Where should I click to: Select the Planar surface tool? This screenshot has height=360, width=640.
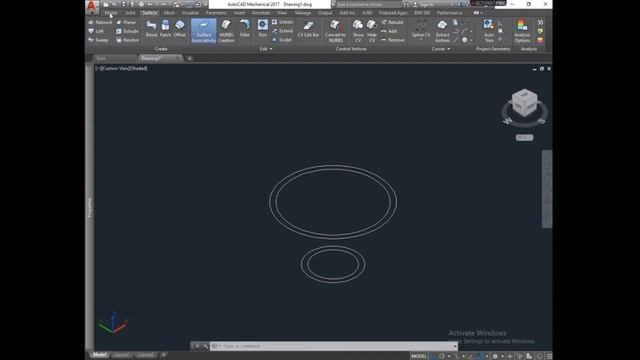click(x=127, y=22)
